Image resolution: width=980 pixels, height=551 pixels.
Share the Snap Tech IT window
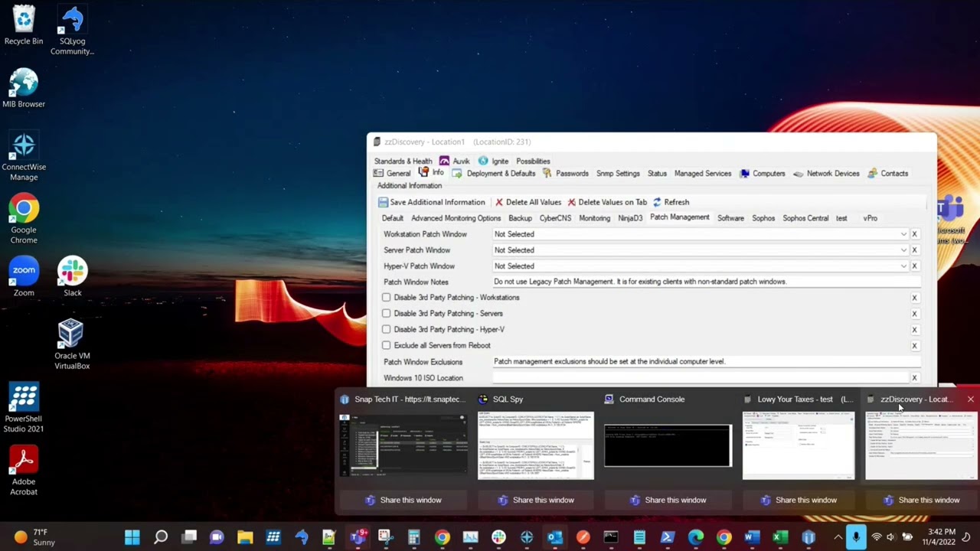(x=403, y=500)
